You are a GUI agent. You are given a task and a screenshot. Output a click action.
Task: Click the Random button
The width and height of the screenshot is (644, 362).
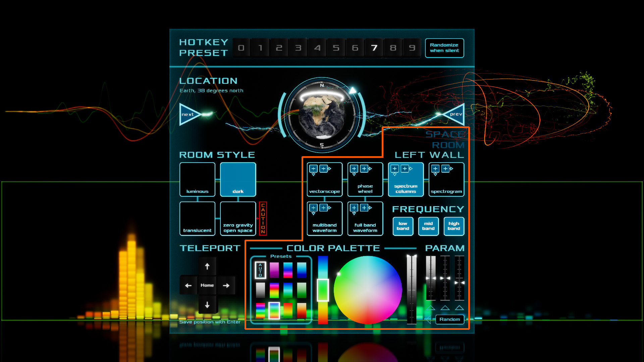[450, 319]
